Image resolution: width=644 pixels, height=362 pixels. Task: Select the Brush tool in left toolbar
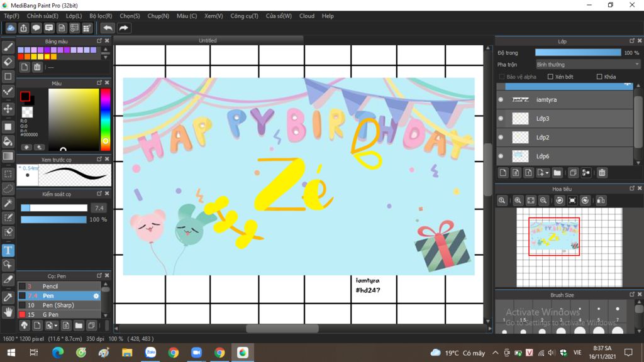coord(8,47)
